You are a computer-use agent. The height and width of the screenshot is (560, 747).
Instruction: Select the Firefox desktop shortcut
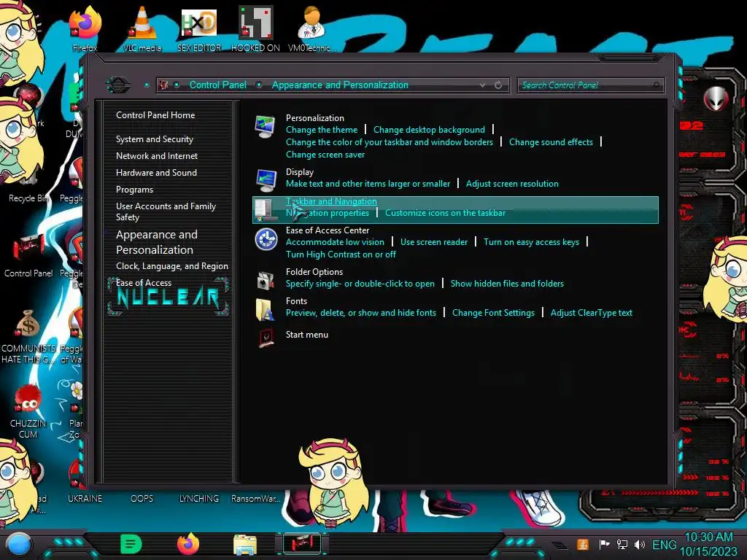(85, 28)
